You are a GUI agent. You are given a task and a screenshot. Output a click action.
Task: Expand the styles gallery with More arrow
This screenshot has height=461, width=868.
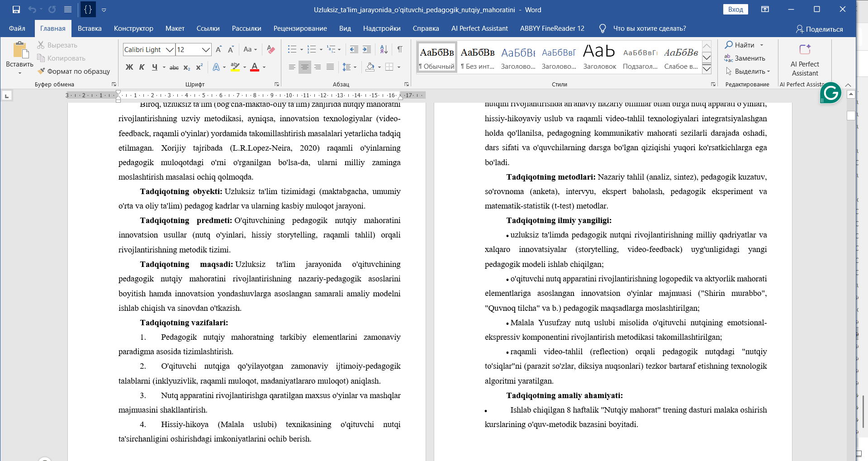click(707, 69)
